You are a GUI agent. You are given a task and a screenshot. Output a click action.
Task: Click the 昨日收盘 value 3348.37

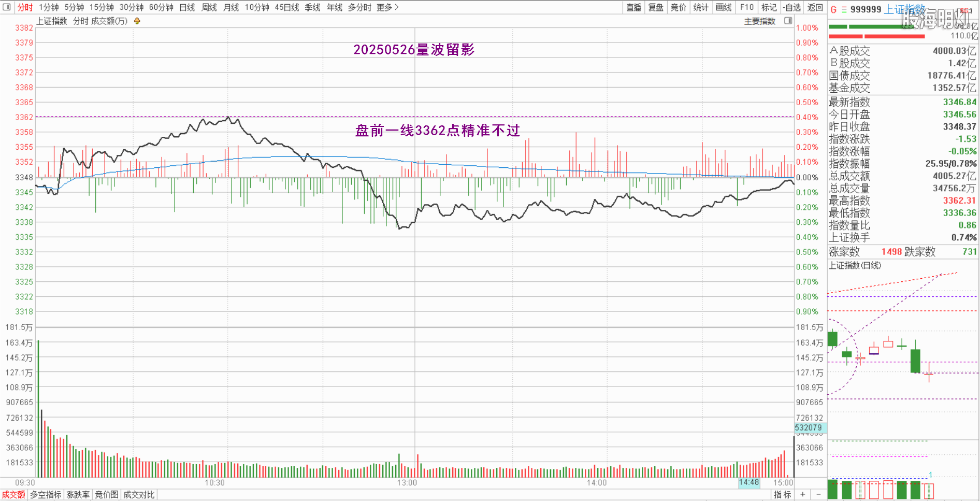(959, 127)
